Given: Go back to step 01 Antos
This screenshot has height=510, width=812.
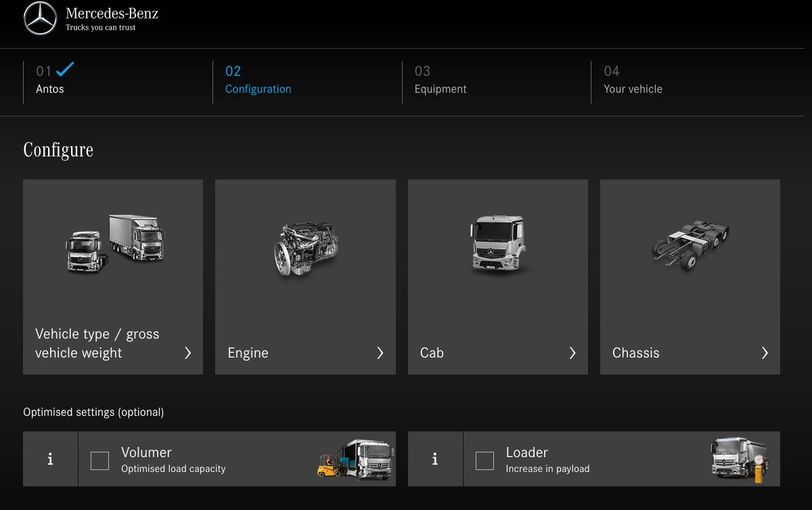Looking at the screenshot, I should click(50, 81).
